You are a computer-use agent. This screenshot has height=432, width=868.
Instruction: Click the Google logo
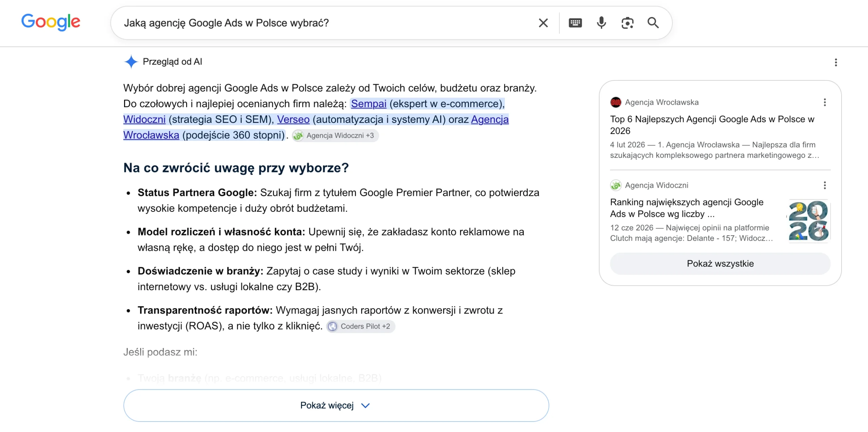(x=51, y=22)
